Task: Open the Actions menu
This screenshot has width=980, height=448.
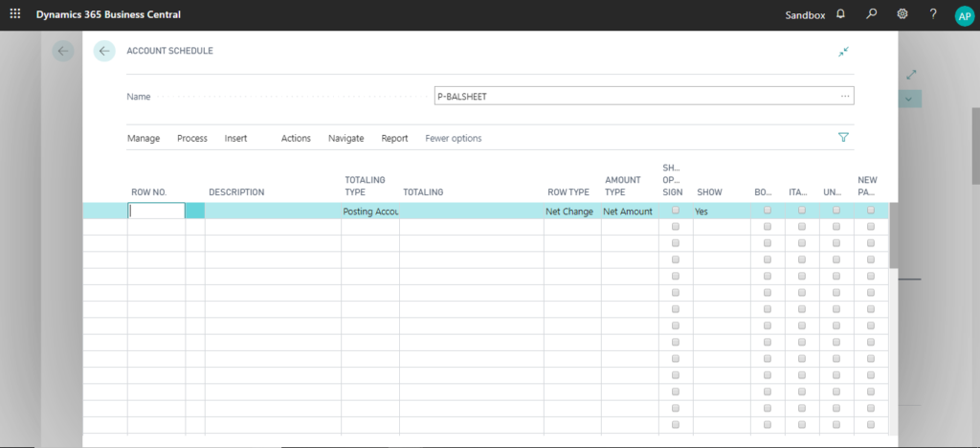Action: click(x=296, y=138)
